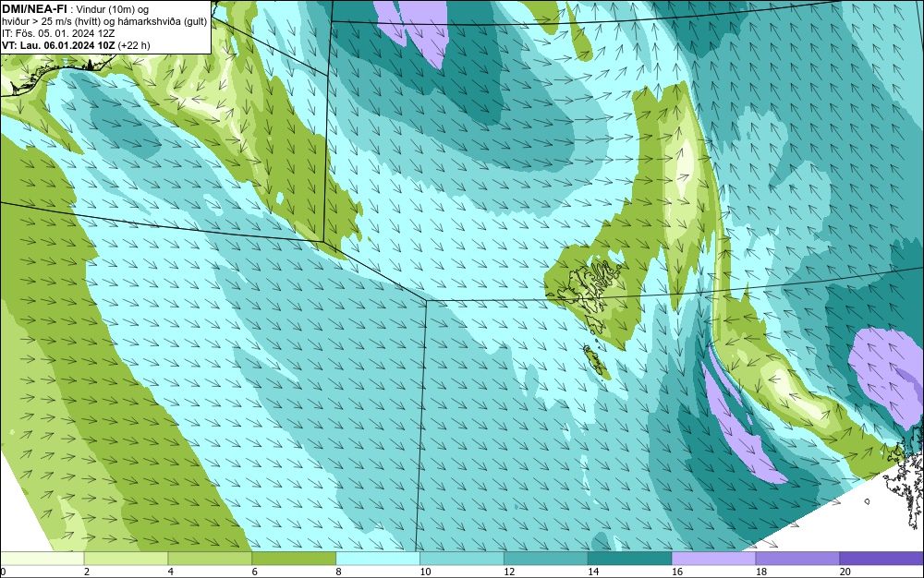
Task: Click the 6–8 m/s olive green legend swatch
Action: pyautogui.click(x=294, y=558)
